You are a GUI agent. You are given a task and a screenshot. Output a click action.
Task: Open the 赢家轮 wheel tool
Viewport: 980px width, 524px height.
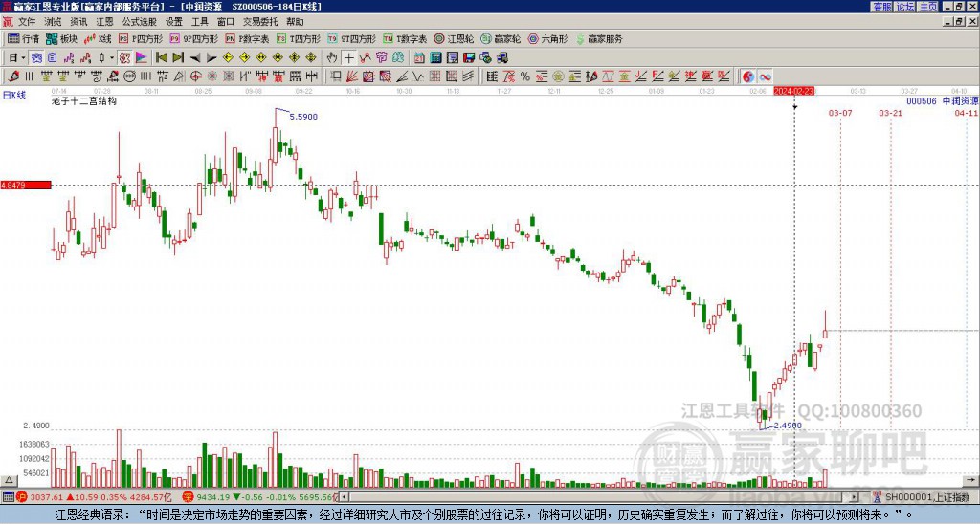click(x=501, y=38)
